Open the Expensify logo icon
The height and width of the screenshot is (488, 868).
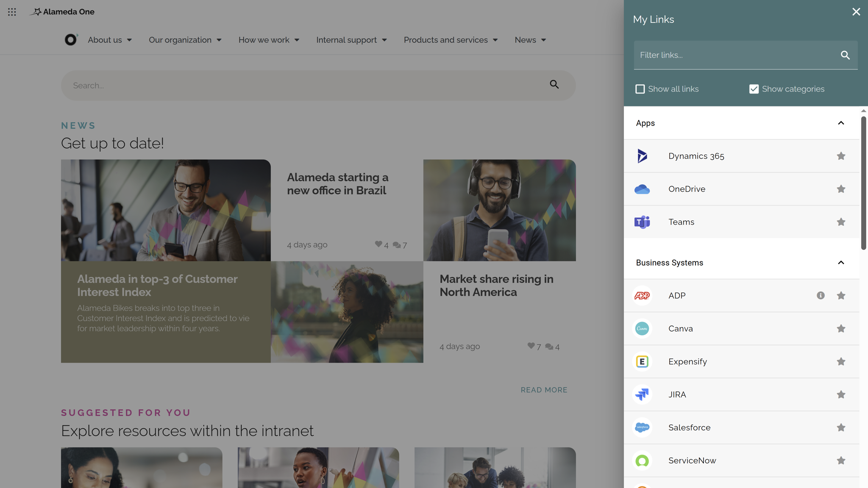642,362
